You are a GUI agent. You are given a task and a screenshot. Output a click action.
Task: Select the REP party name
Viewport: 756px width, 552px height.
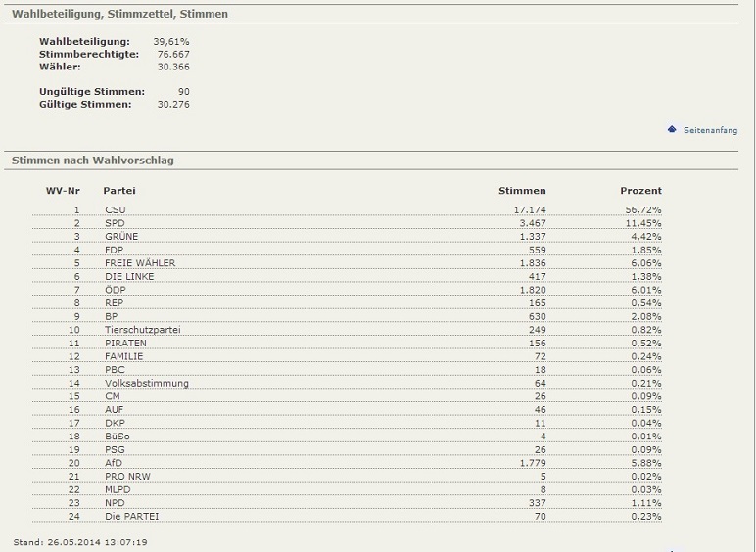coord(115,303)
